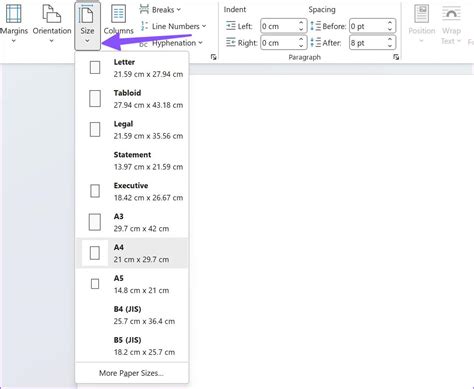Decrease the Left indent value
The image size is (474, 389).
(301, 29)
